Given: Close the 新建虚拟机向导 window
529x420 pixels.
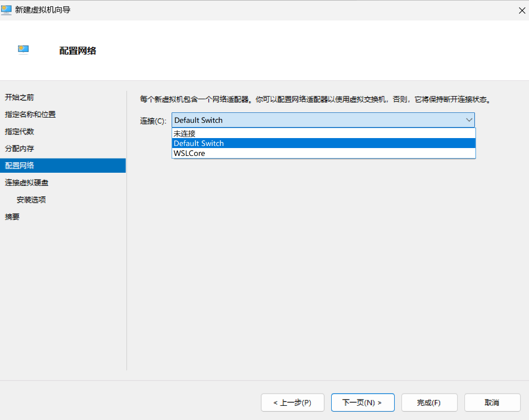Looking at the screenshot, I should (x=522, y=10).
